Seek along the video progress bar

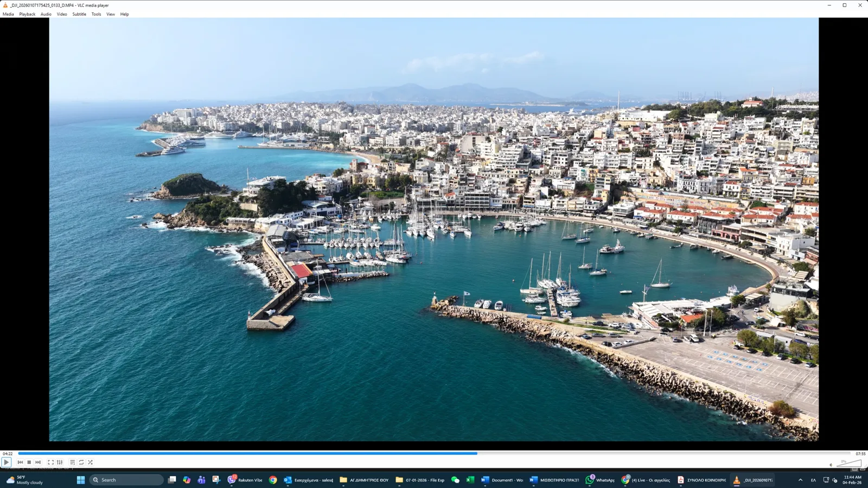coord(434,453)
